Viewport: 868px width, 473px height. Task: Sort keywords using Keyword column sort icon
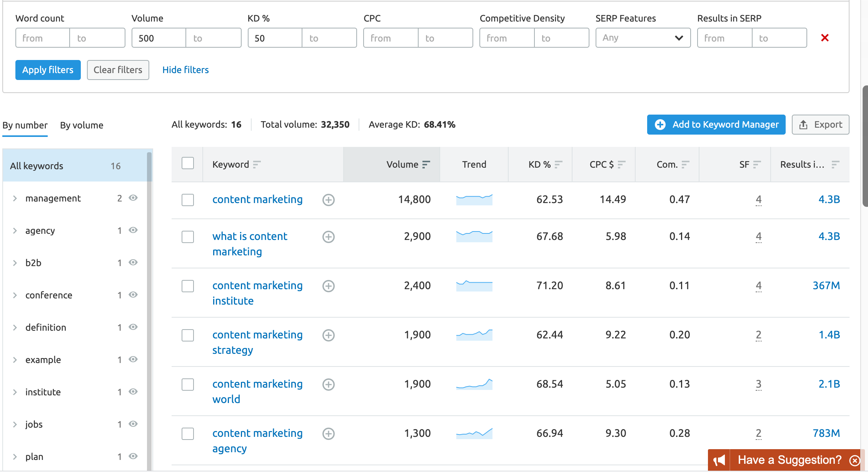[x=257, y=165]
